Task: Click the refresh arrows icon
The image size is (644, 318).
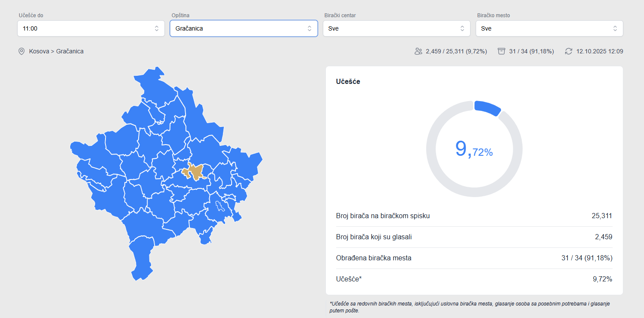Action: pyautogui.click(x=569, y=51)
